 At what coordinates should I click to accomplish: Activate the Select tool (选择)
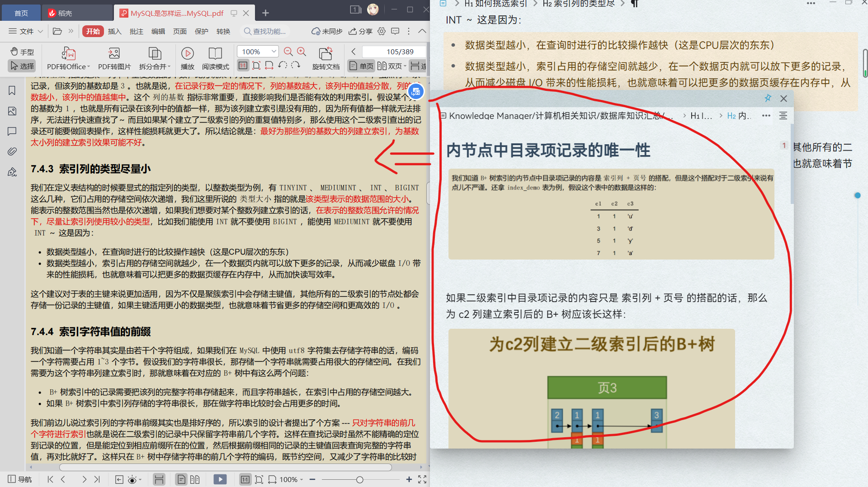(21, 66)
